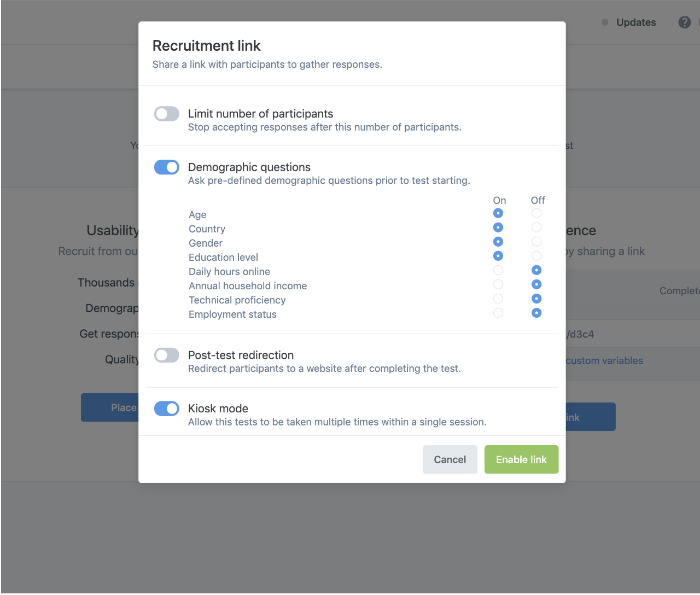700x595 pixels.
Task: Set Age question to Off
Action: [x=536, y=213]
